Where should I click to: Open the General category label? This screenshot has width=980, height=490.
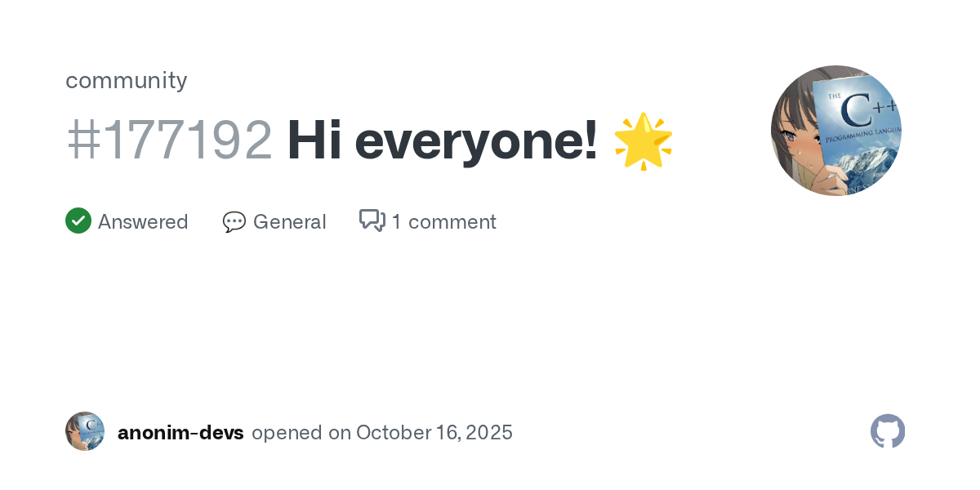[289, 222]
